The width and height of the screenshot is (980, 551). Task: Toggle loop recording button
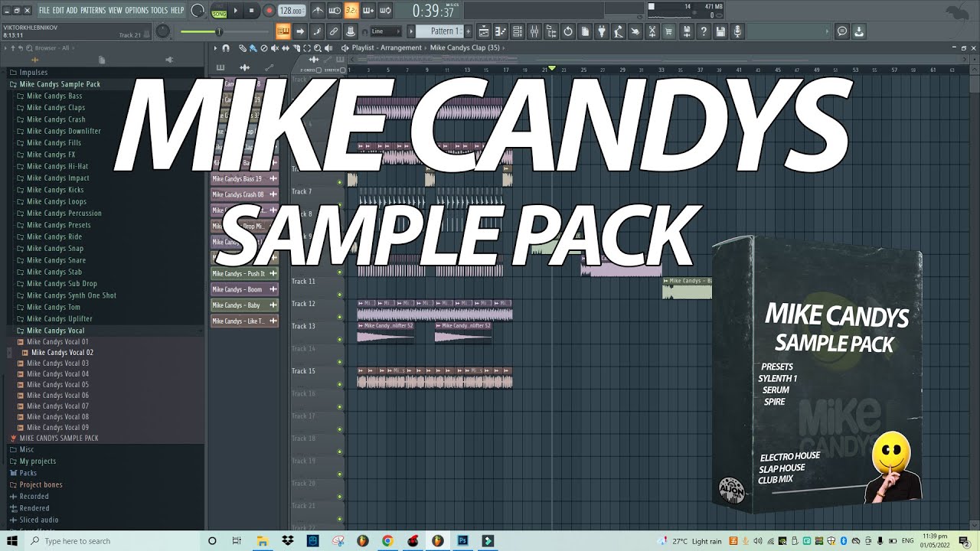click(x=385, y=11)
